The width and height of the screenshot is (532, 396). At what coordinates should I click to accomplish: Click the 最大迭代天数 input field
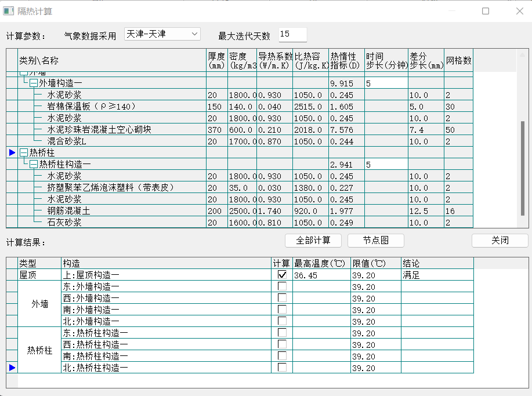(292, 35)
